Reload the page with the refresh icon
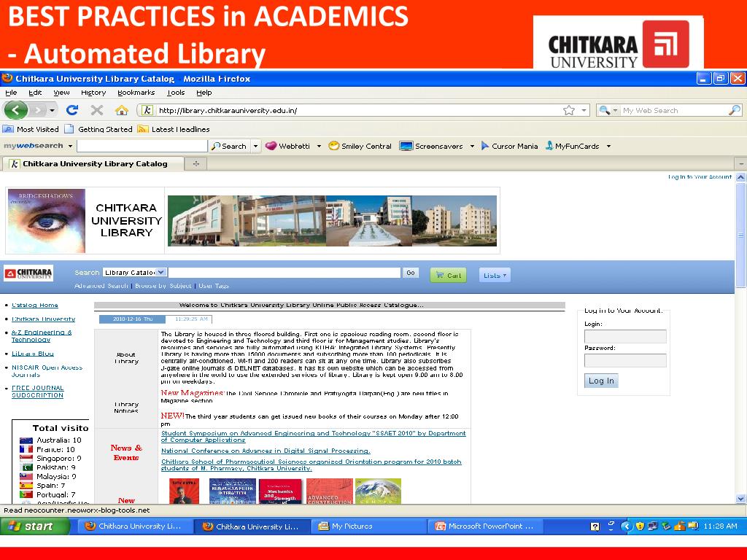747x560 pixels. (72, 111)
